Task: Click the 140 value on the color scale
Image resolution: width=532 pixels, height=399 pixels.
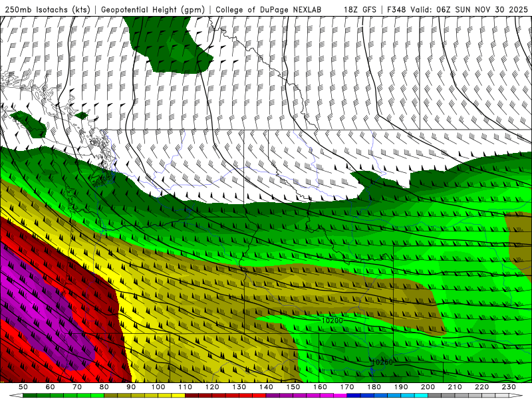Action: pos(266,387)
